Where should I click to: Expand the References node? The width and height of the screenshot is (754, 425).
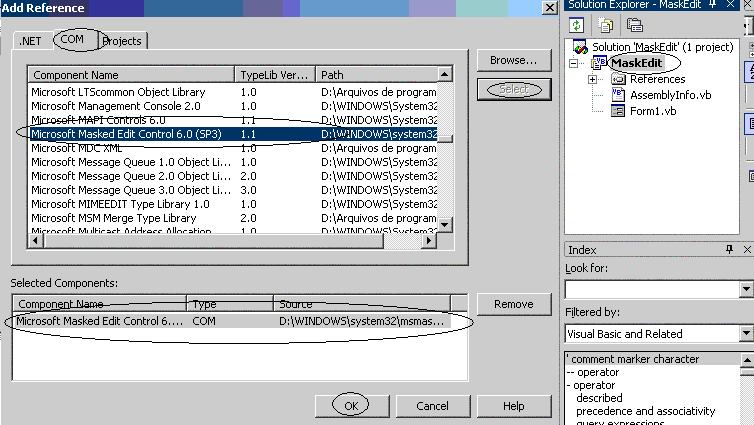[x=592, y=79]
